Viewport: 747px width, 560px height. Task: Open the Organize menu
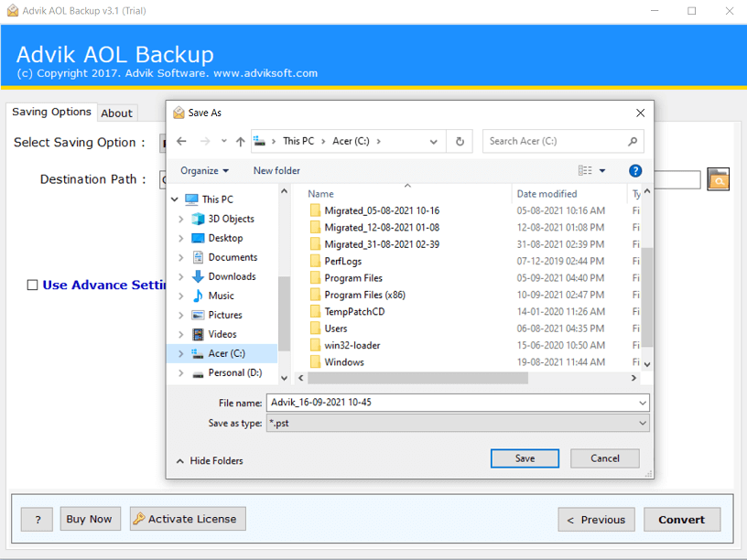point(204,170)
